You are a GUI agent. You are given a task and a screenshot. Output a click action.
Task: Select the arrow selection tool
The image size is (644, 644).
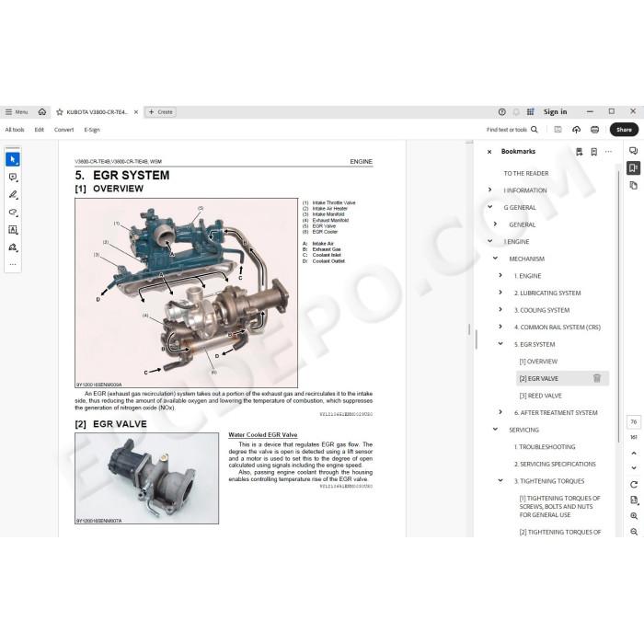[x=13, y=159]
